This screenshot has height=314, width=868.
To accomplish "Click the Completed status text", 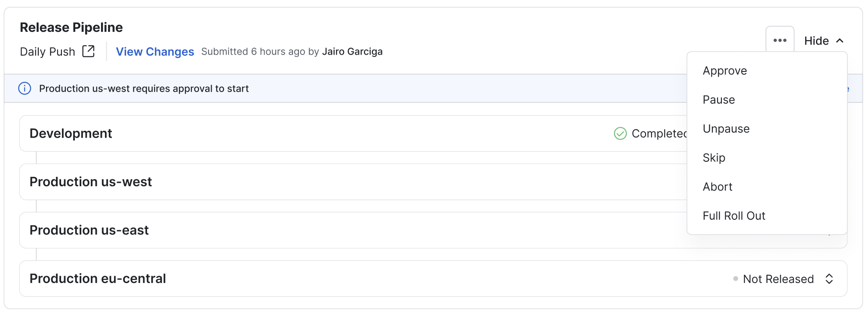I will (659, 134).
